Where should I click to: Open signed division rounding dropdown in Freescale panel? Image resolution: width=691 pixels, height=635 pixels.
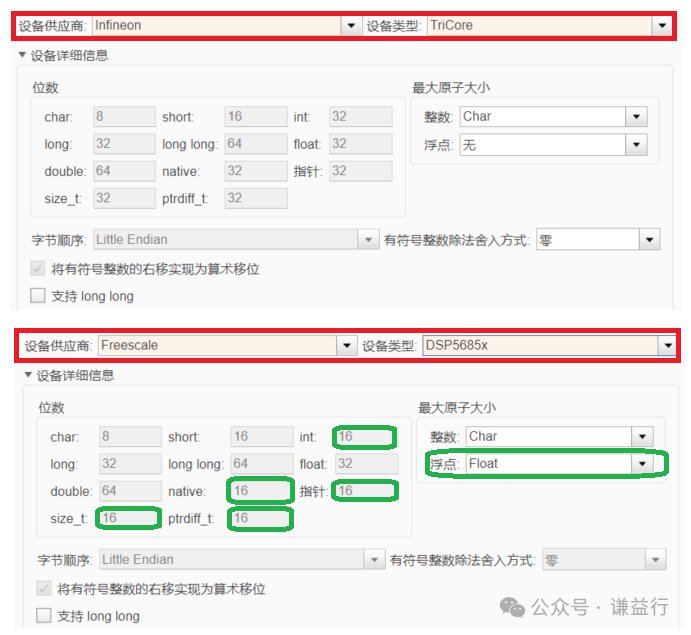click(x=655, y=560)
